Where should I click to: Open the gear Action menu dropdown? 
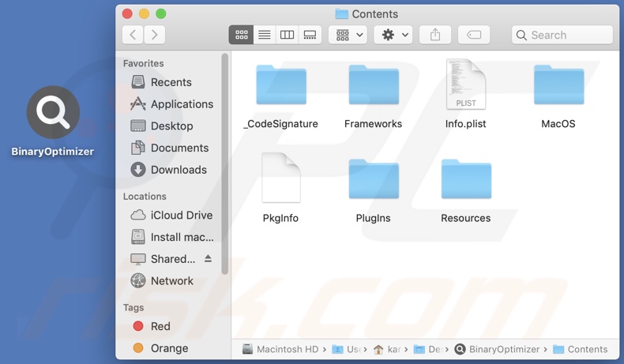tap(393, 35)
